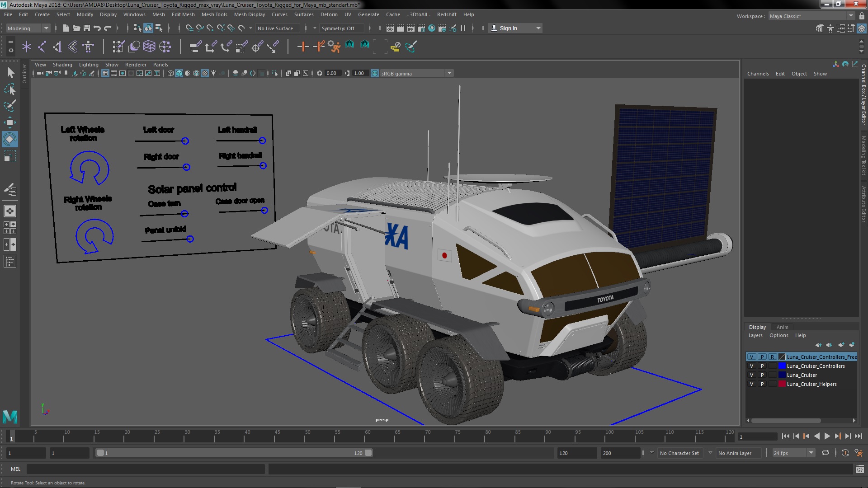Choose the Lasso select tool
The width and height of the screenshot is (868, 488).
(9, 89)
